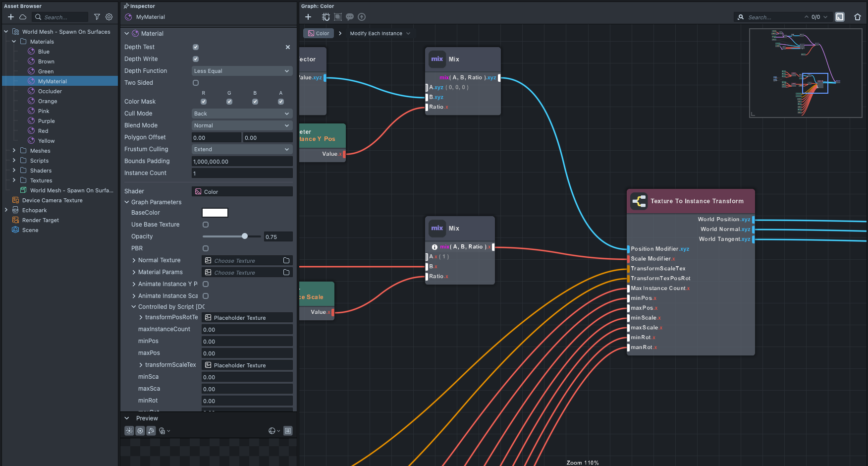Open the Depth Function dropdown
Image resolution: width=868 pixels, height=466 pixels.
[x=242, y=71]
